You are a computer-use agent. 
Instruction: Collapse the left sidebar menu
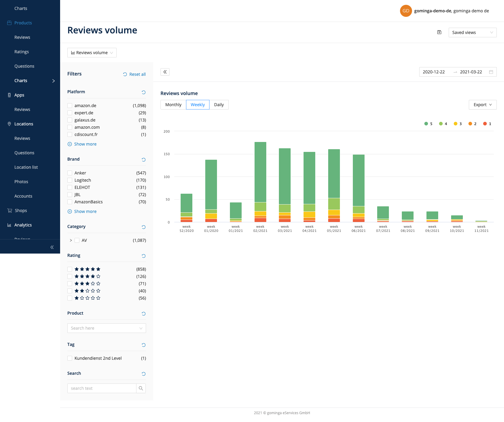[x=52, y=247]
